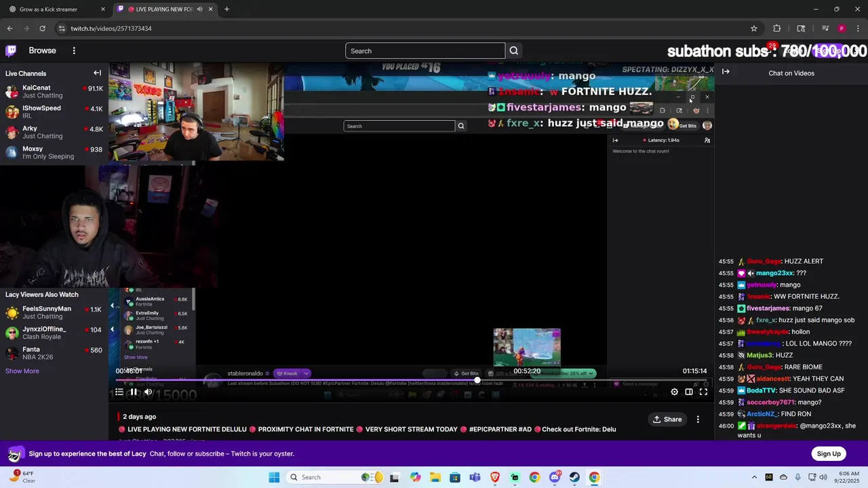Open the Chrome three-dot menu
Screen dimensions: 868x488
click(x=858, y=28)
